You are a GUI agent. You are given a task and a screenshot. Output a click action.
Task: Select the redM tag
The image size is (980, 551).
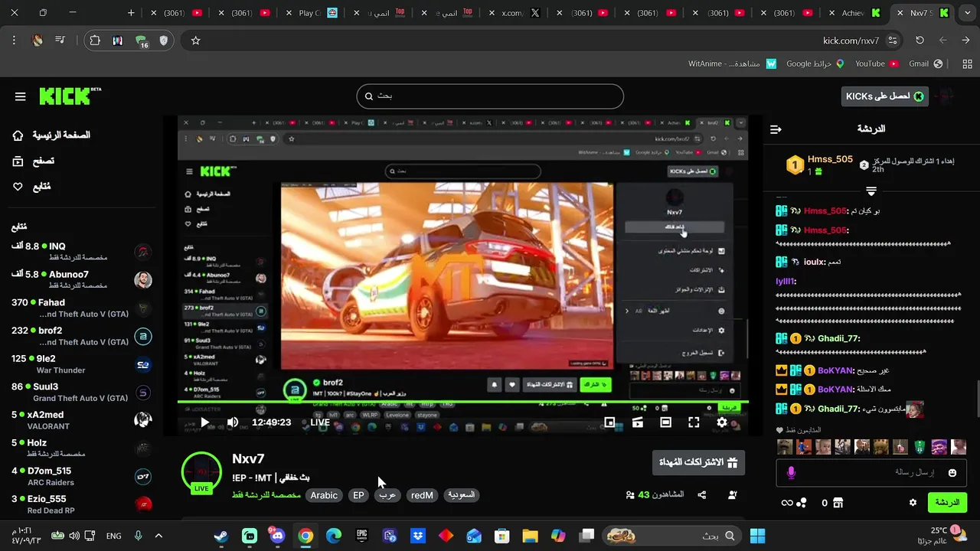422,495
